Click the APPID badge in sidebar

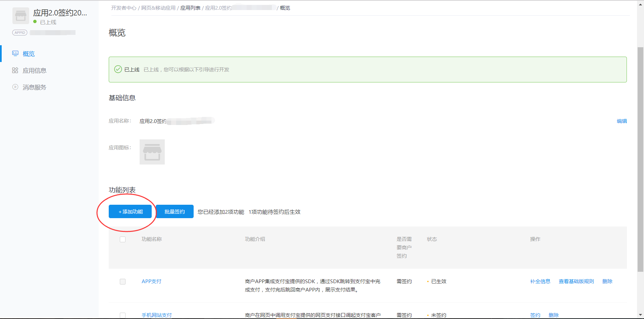tap(20, 33)
